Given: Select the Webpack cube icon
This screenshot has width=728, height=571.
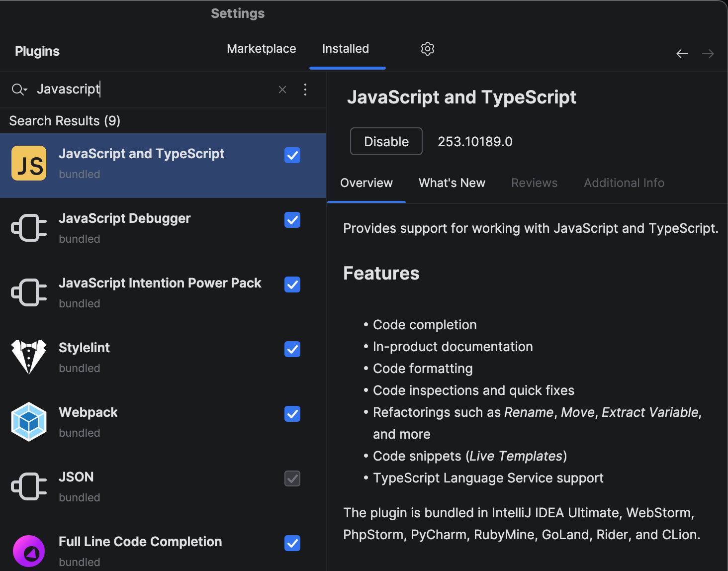Looking at the screenshot, I should pos(28,421).
